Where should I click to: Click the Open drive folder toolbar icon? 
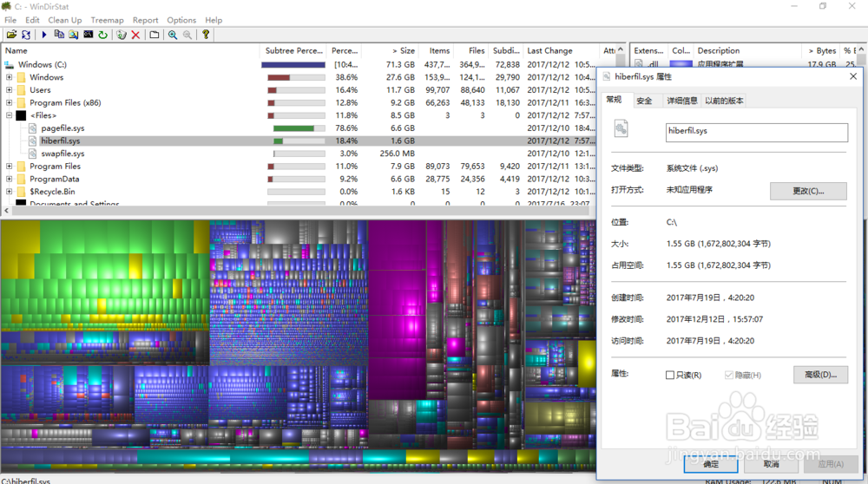(x=11, y=35)
